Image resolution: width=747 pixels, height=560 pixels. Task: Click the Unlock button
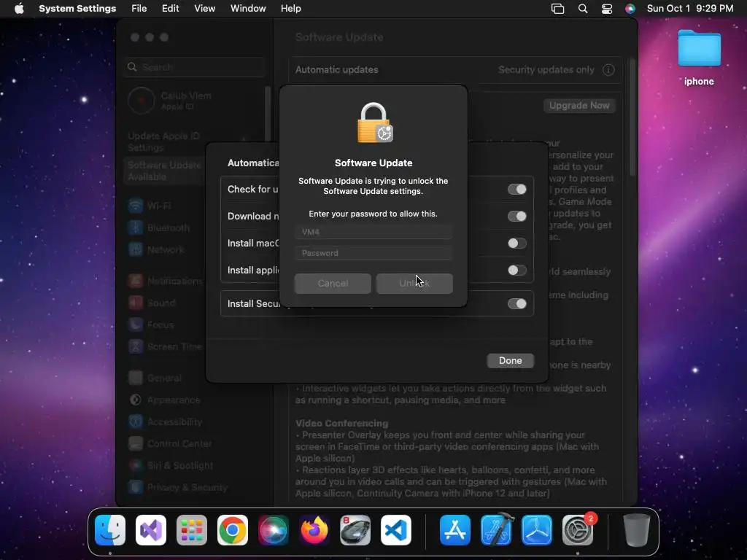tap(414, 284)
